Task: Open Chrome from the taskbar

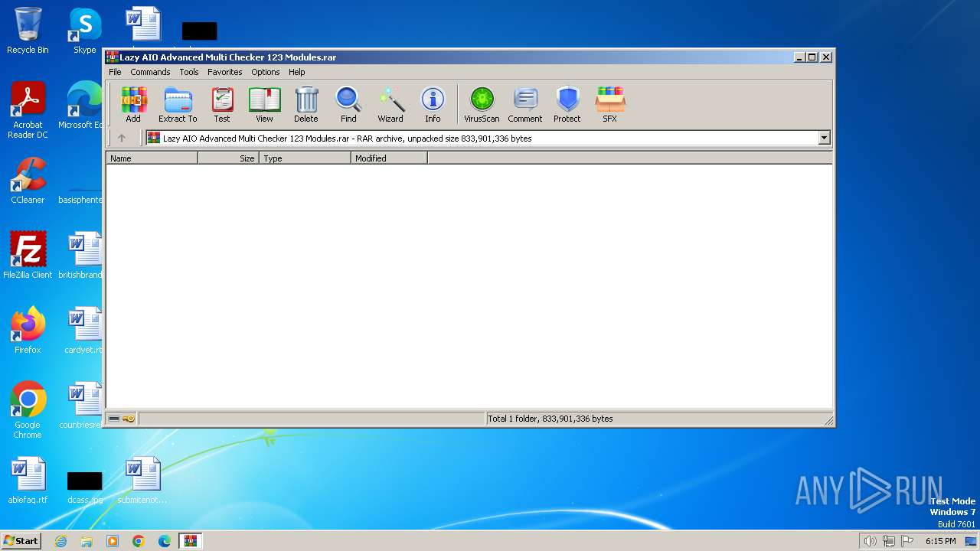Action: pos(139,541)
